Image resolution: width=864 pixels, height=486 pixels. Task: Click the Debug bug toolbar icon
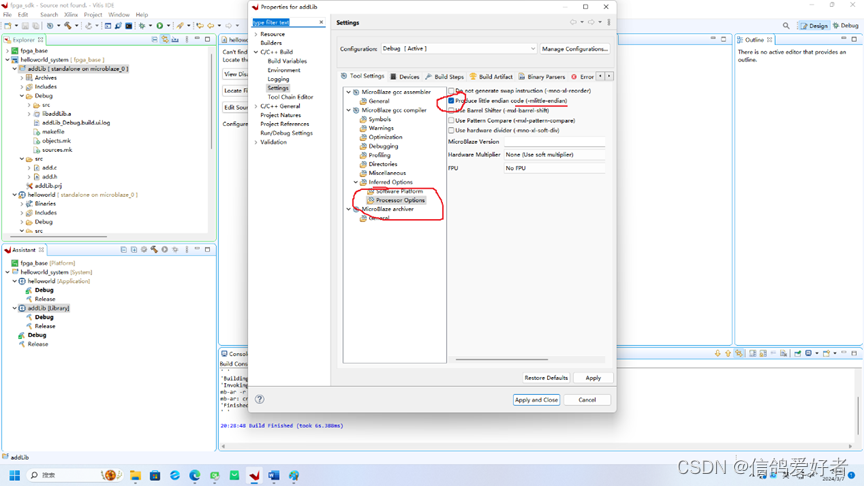click(142, 25)
